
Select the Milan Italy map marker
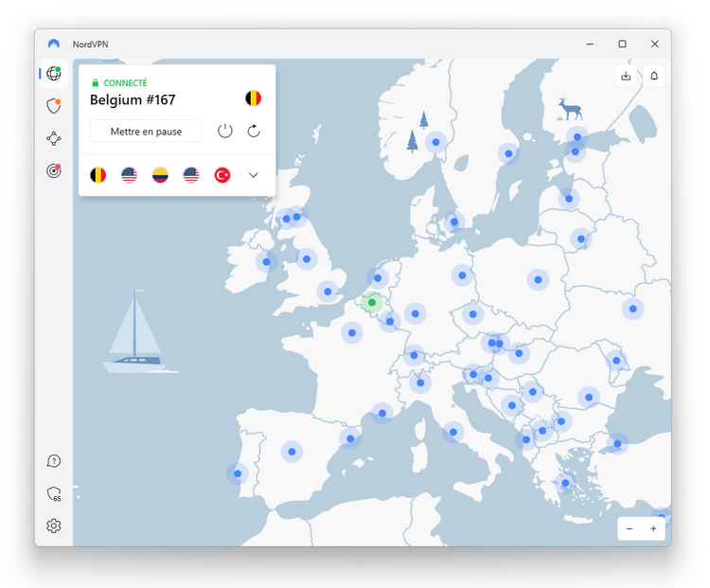[420, 383]
